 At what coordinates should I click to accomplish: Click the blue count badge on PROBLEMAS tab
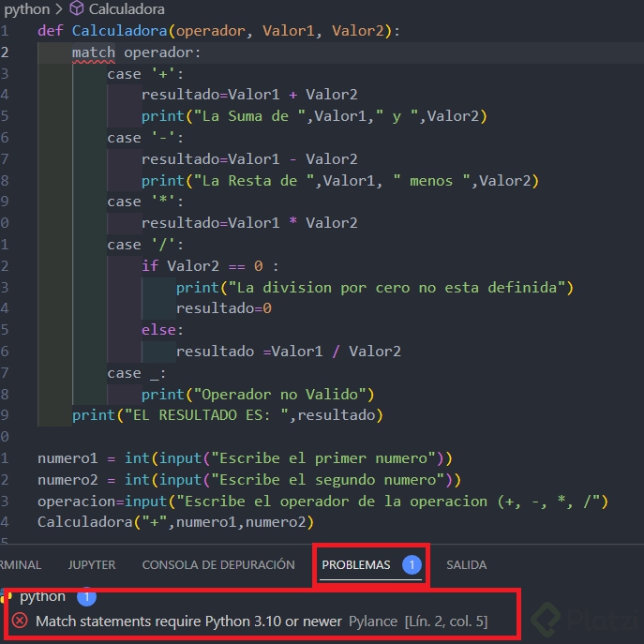click(x=412, y=564)
